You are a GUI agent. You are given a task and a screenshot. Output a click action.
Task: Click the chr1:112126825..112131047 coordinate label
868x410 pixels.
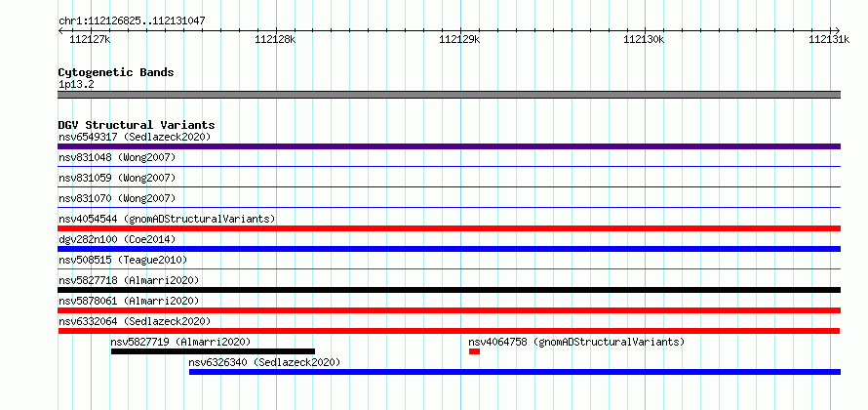coord(133,21)
